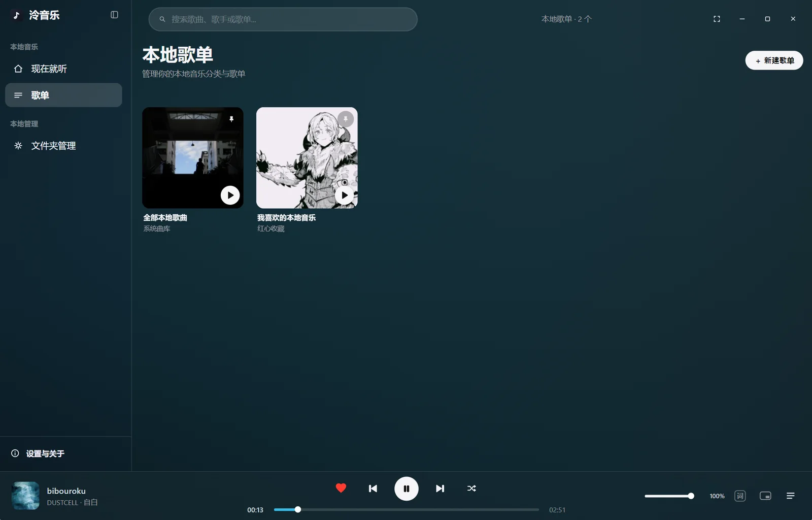Toggle the lyrics 词 display icon
This screenshot has width=812, height=520.
(740, 496)
